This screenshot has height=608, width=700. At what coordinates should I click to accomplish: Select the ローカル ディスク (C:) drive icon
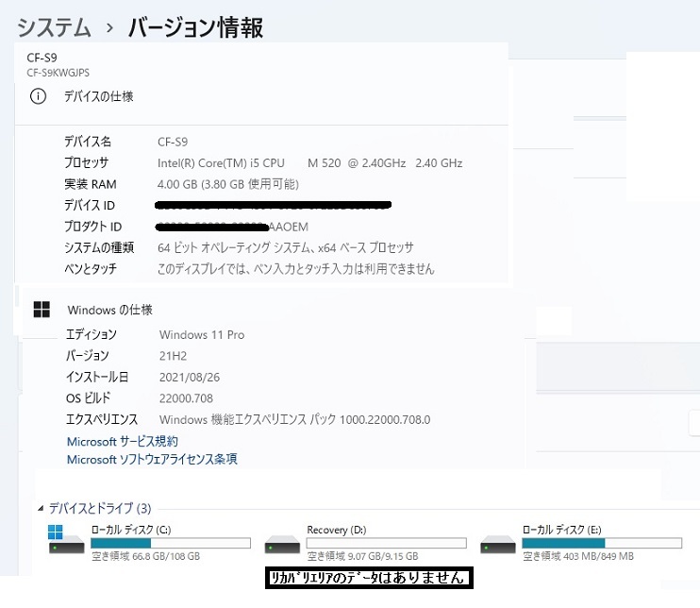coord(66,539)
